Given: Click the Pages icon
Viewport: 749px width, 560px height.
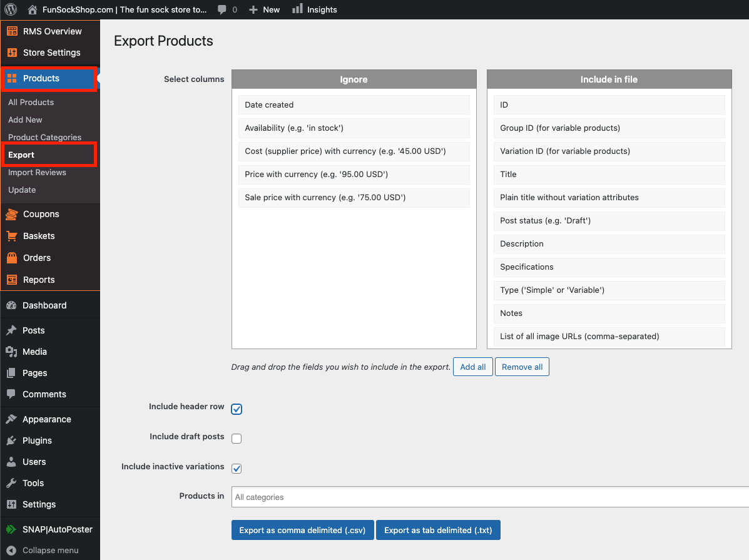Looking at the screenshot, I should (11, 373).
